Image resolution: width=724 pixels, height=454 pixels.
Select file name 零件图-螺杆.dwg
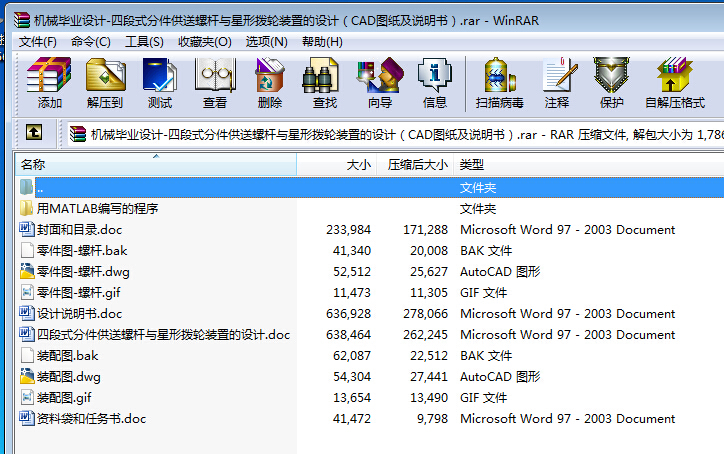click(83, 272)
